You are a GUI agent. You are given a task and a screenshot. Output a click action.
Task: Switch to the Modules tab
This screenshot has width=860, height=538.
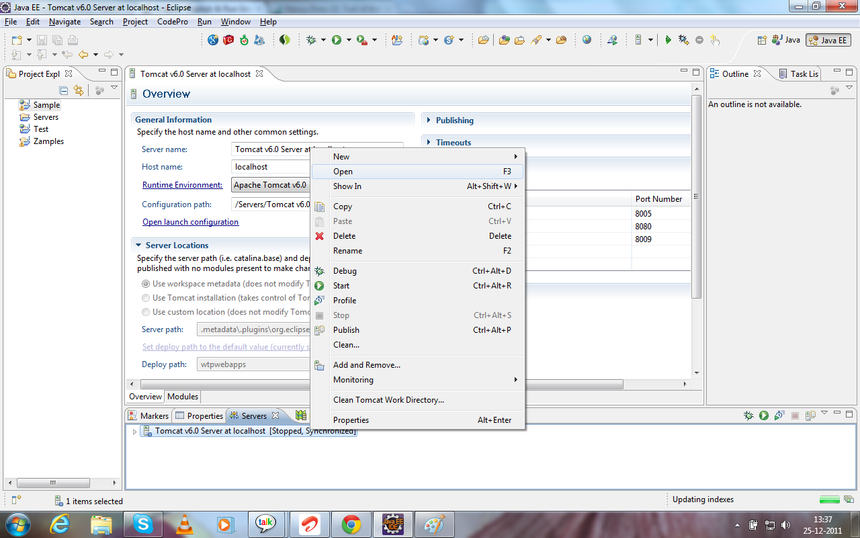(x=182, y=397)
